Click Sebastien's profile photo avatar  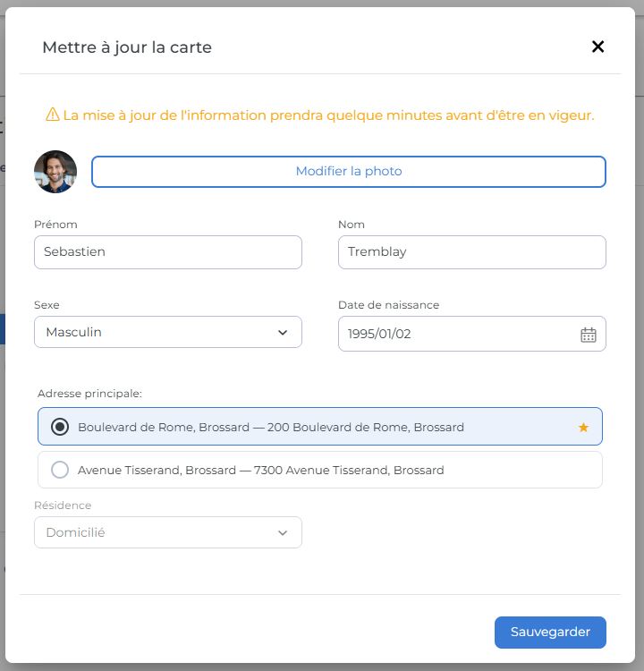pyautogui.click(x=55, y=172)
